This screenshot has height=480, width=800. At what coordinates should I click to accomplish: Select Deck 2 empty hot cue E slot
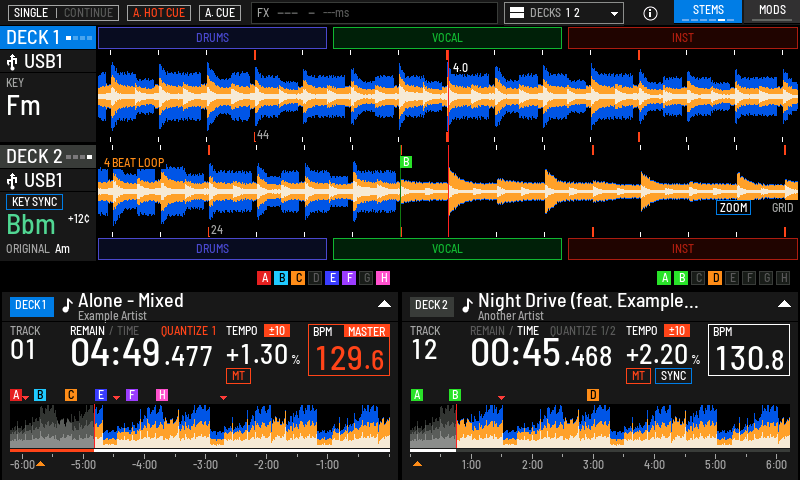click(732, 278)
